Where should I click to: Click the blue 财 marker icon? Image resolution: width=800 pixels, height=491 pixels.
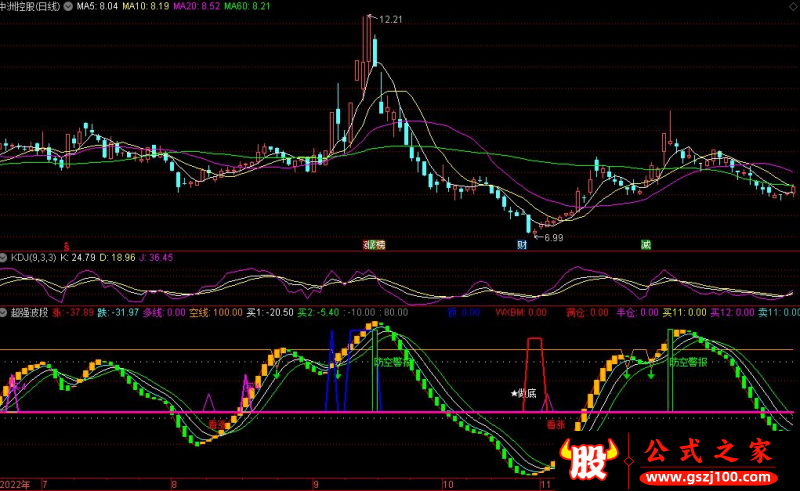(521, 244)
